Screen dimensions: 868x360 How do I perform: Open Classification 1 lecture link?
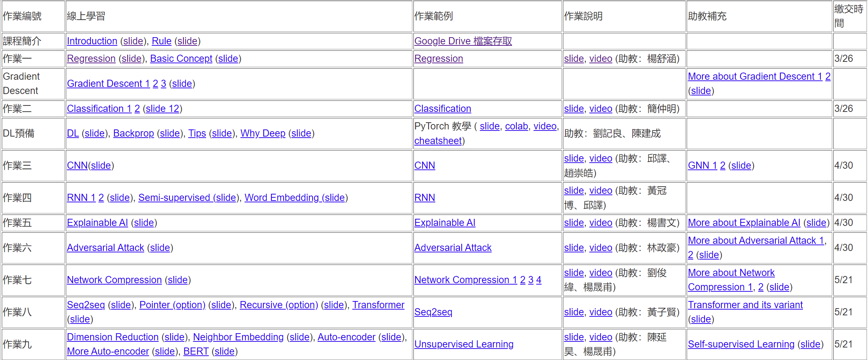pos(99,109)
